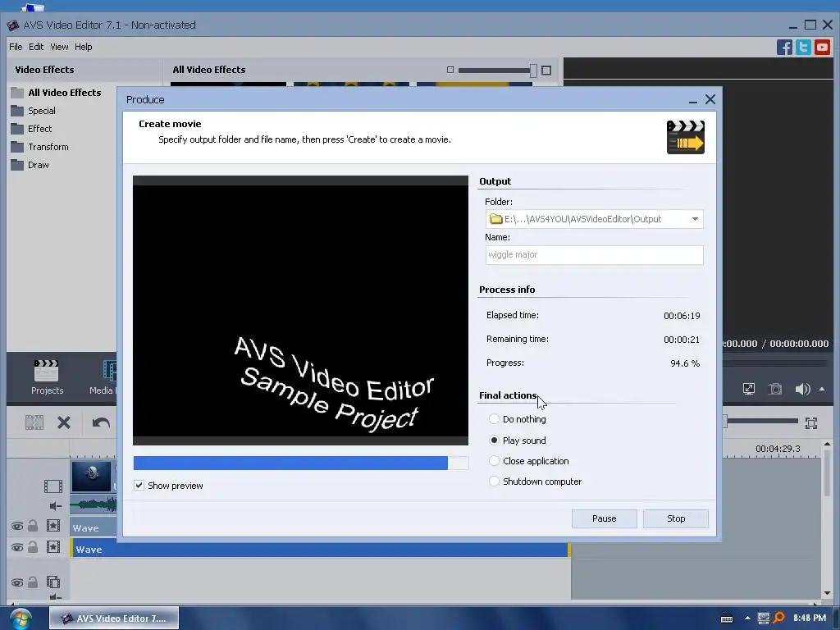Click the timeline vertical scrollbar up arrow
The image size is (840, 630).
[x=827, y=445]
